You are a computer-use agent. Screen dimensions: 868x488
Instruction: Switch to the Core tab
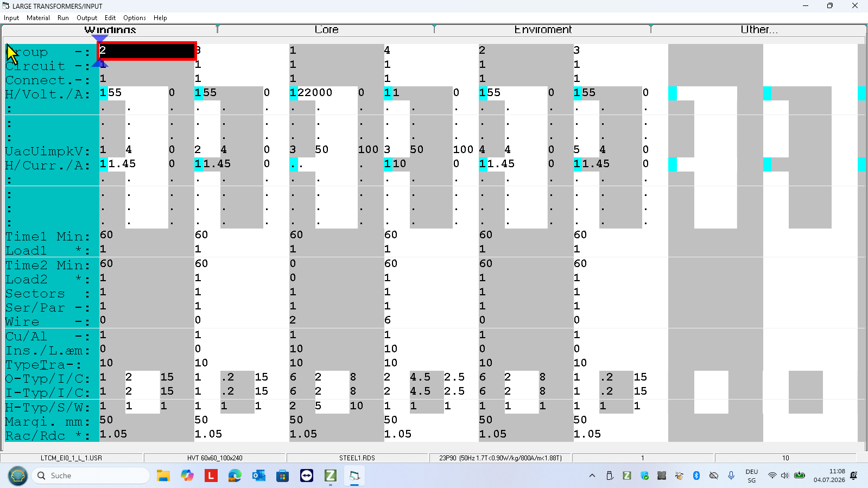pos(326,30)
